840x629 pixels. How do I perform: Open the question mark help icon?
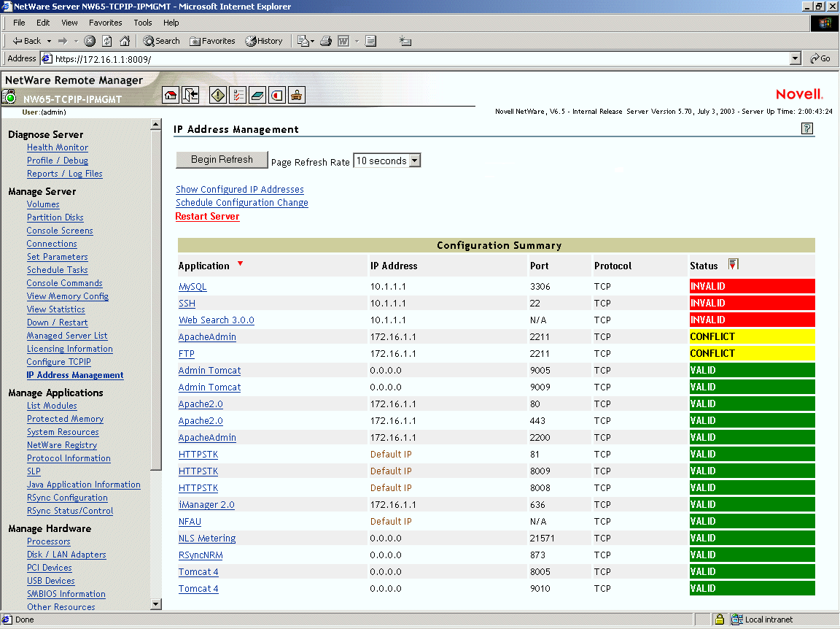coord(806,128)
